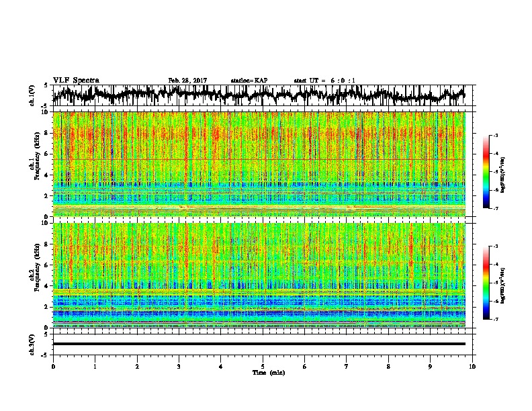Viewport: 532px width, 411px height.
Task: Click the "-3" label on ch.1 color bar
Action: click(x=495, y=135)
